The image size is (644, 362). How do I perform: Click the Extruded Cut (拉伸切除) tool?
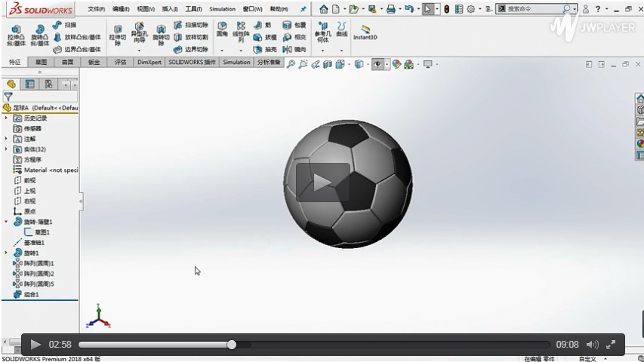click(117, 32)
